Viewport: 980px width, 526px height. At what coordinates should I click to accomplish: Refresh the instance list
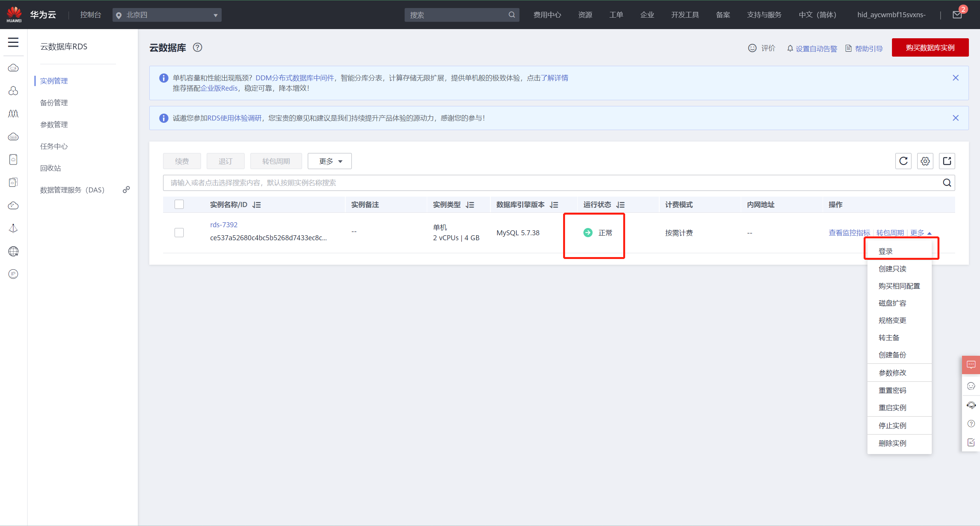tap(903, 161)
